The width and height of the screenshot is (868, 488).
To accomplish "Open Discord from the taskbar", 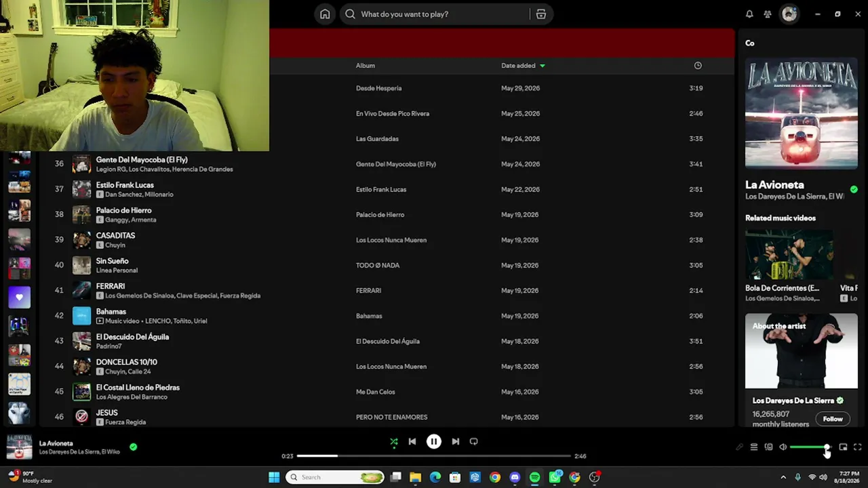I will pos(515,477).
